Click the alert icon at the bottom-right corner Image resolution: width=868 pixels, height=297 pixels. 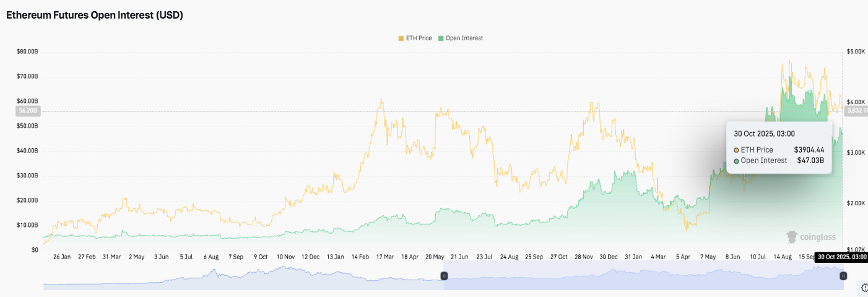tap(864, 287)
